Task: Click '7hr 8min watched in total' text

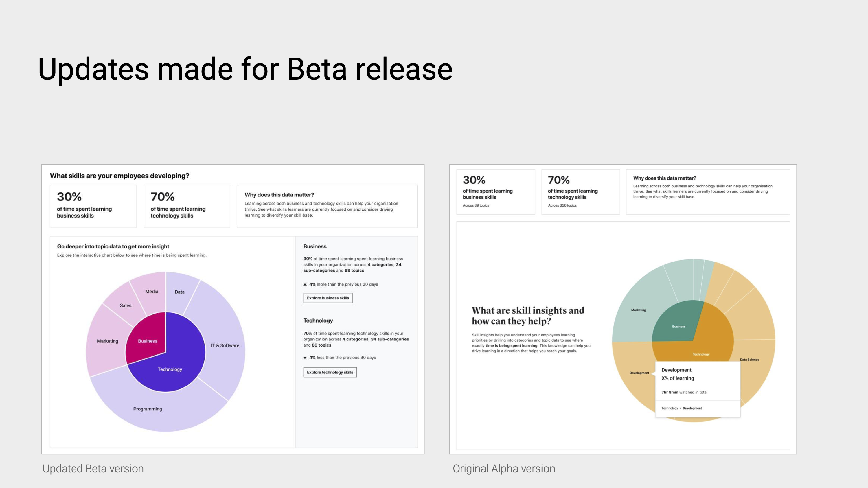Action: 684,392
